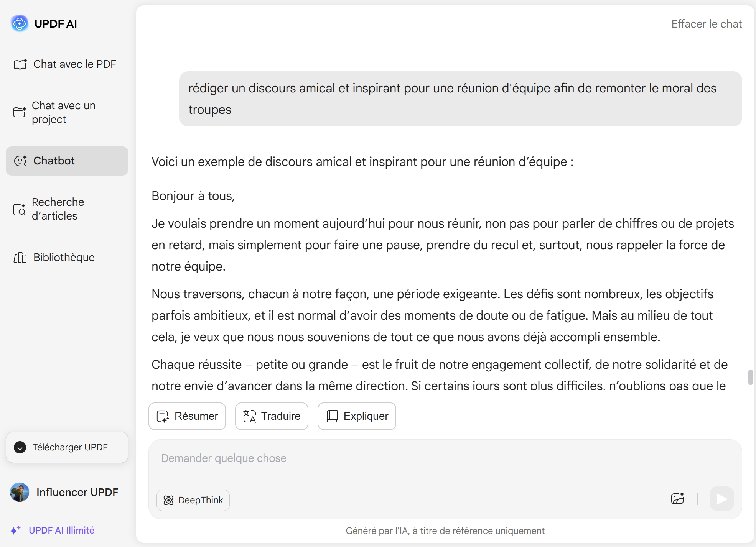
Task: Click the send message arrow button
Action: [721, 499]
